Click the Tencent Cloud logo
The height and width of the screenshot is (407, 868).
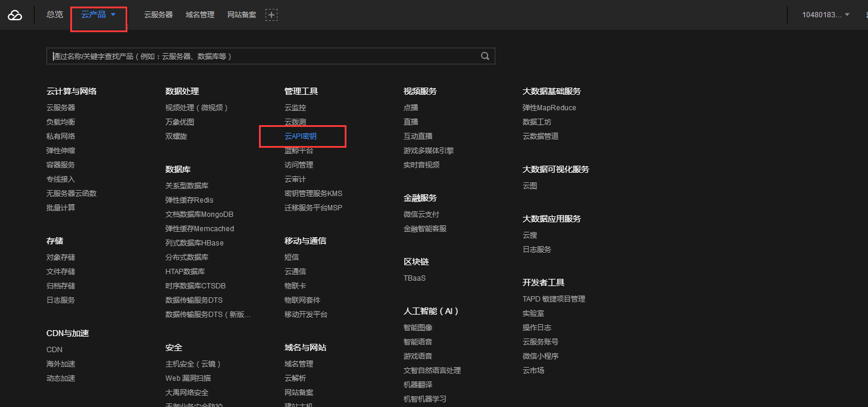point(14,14)
